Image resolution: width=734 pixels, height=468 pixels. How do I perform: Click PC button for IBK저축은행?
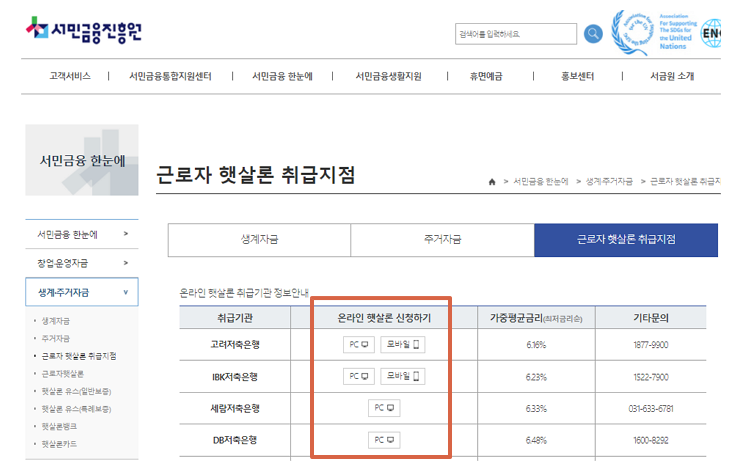coord(359,376)
